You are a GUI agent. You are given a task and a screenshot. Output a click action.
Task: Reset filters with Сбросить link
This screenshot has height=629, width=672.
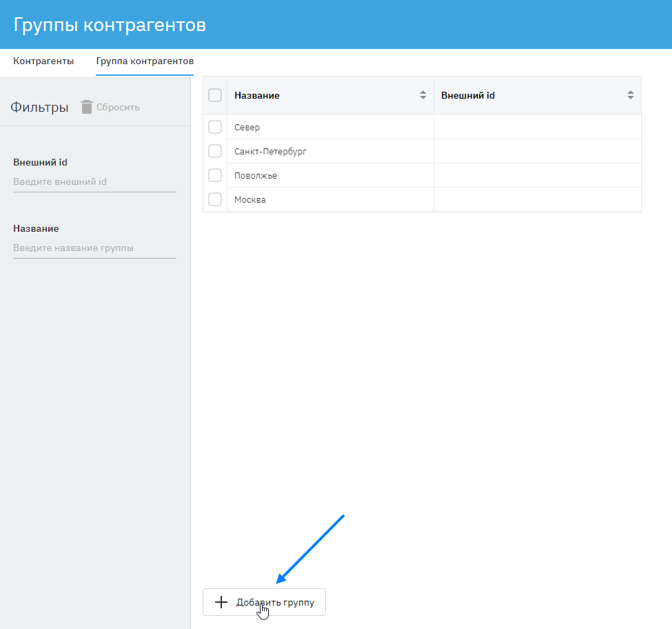coord(118,108)
